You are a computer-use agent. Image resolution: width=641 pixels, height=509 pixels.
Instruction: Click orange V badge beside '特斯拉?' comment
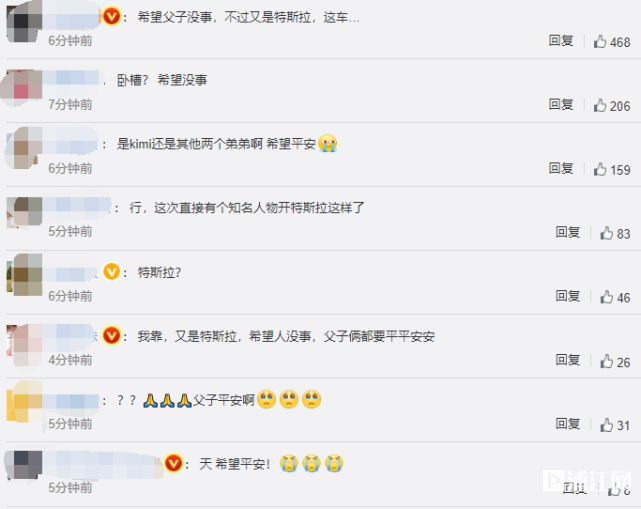tap(111, 271)
